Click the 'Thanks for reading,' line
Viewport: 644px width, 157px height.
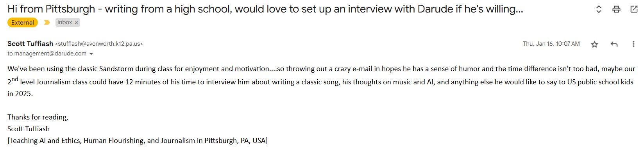pos(38,117)
